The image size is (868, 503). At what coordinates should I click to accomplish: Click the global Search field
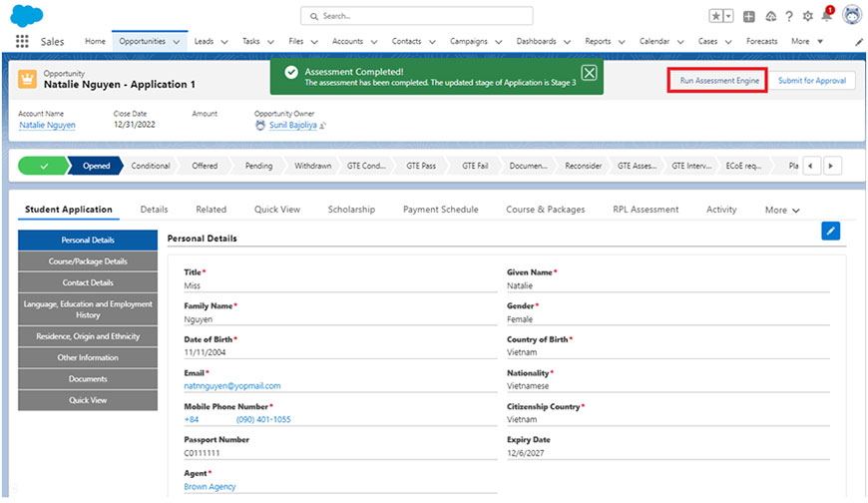tap(417, 16)
